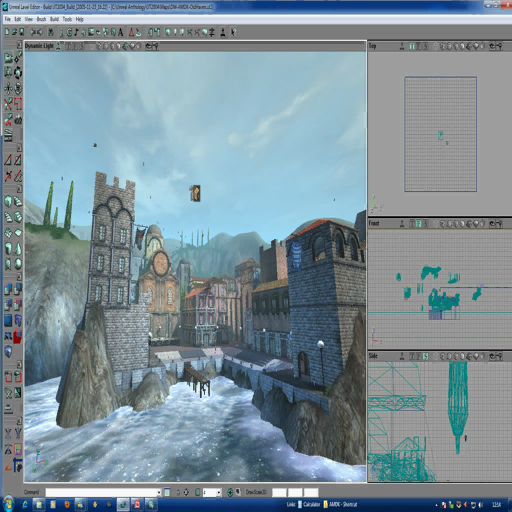Click the Cone brush builder

pyautogui.click(x=18, y=248)
